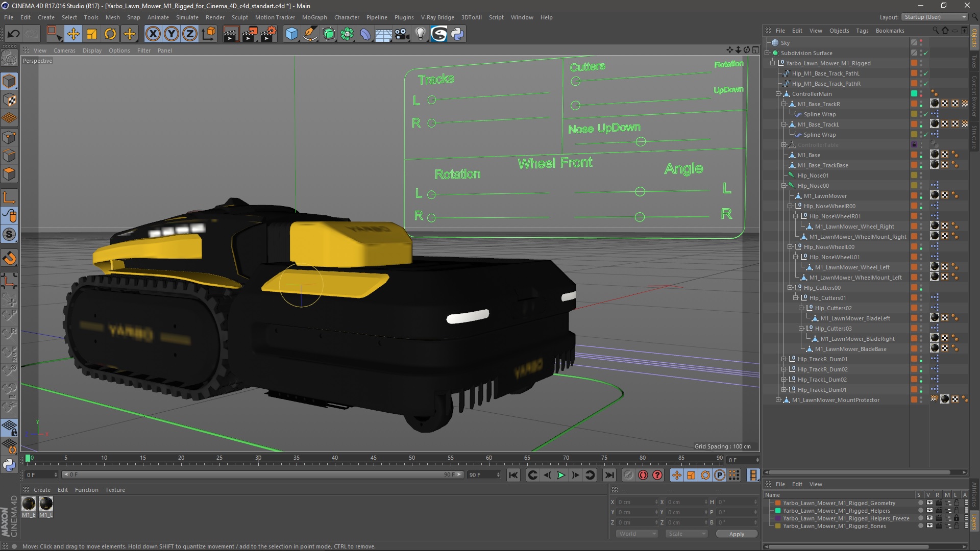Click the Render to Picture Viewer icon
The height and width of the screenshot is (551, 980).
[249, 34]
